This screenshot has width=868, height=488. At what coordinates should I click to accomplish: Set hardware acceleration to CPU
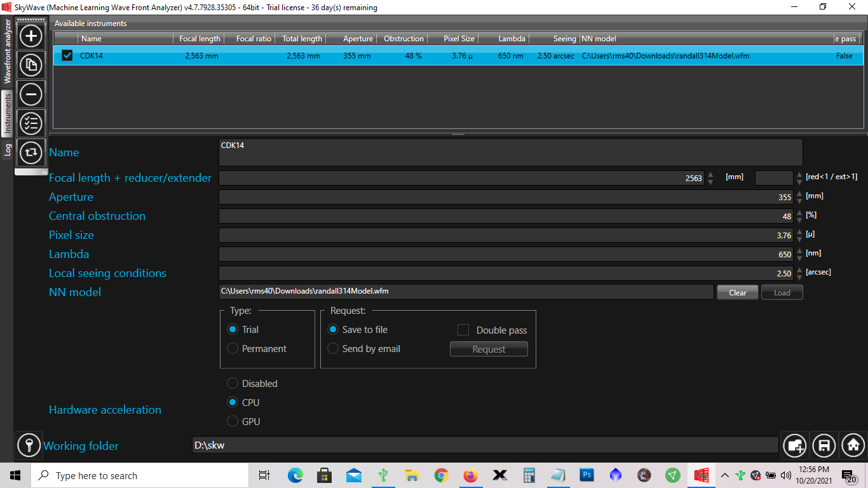(x=233, y=402)
